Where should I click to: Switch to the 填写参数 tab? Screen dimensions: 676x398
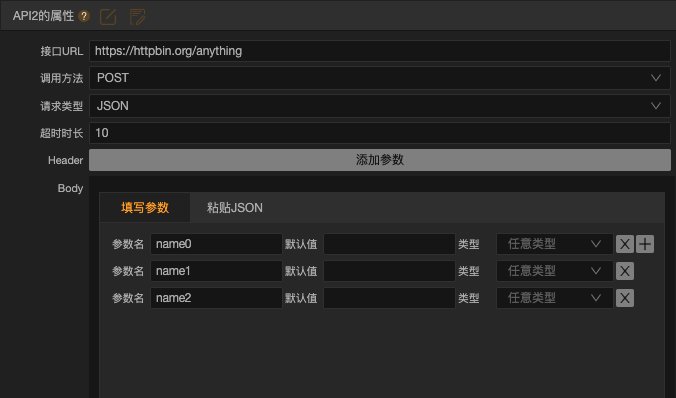(145, 208)
